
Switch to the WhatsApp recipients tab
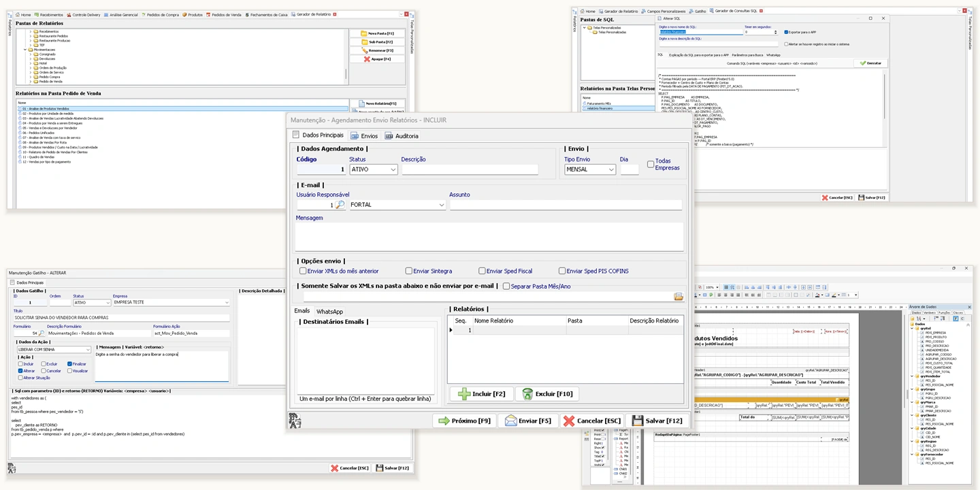pos(330,312)
